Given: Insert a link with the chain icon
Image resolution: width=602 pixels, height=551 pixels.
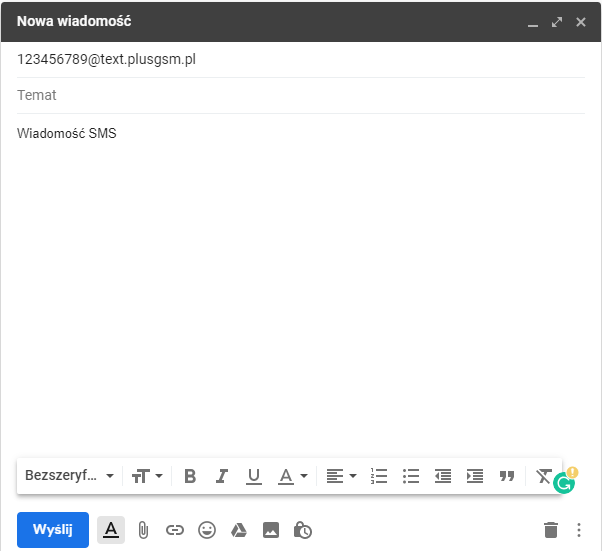Looking at the screenshot, I should [175, 530].
